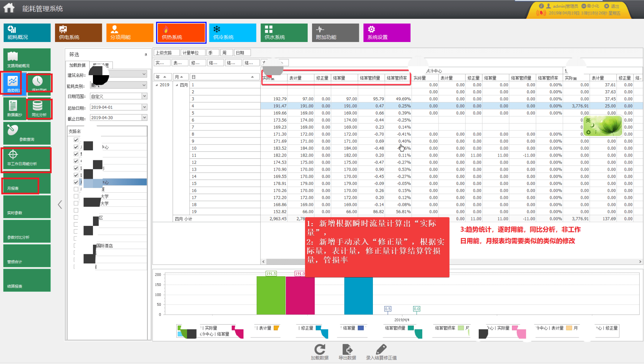Open 系统设置 gear tile
This screenshot has height=364, width=644.
coord(387,32)
